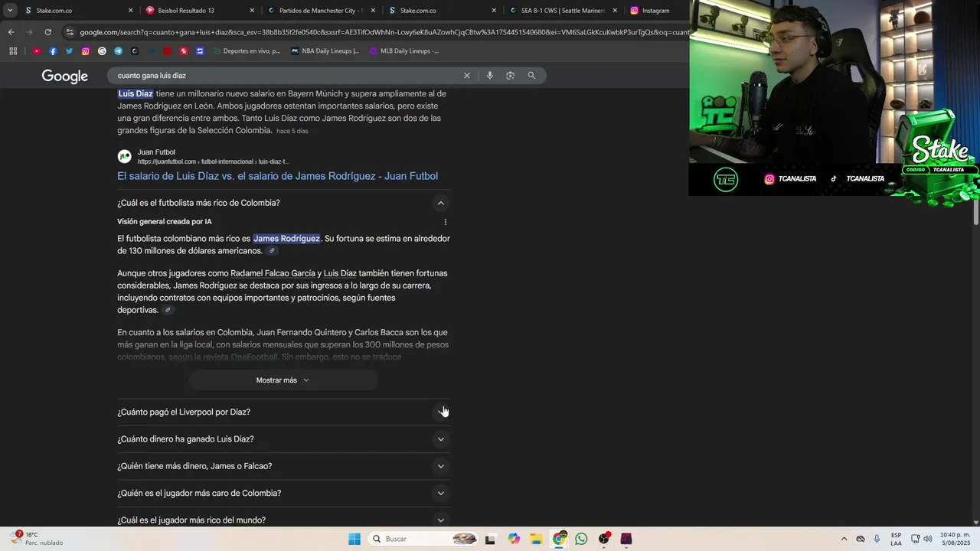The height and width of the screenshot is (551, 980).
Task: Open the ESP LAA language switcher
Action: 896,539
